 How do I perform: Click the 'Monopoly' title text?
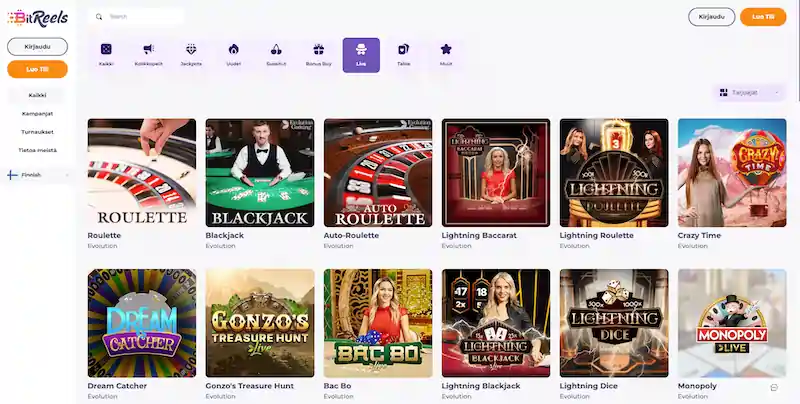coord(697,386)
